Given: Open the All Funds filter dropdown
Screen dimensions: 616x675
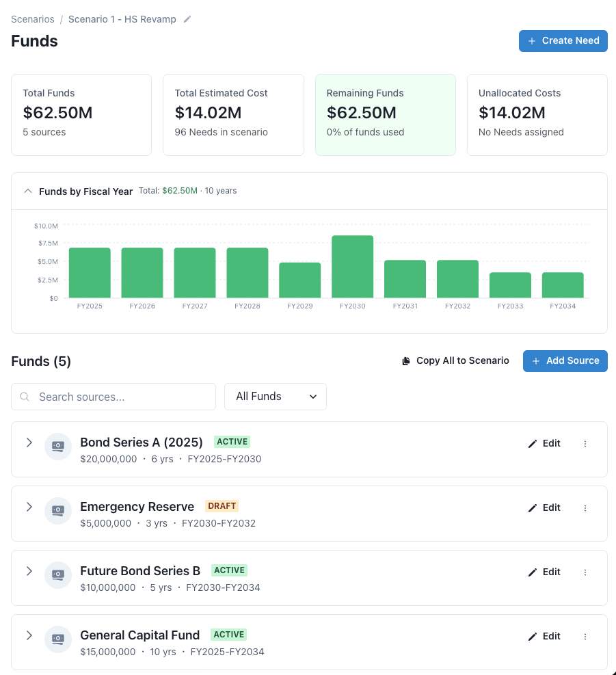Looking at the screenshot, I should 276,397.
